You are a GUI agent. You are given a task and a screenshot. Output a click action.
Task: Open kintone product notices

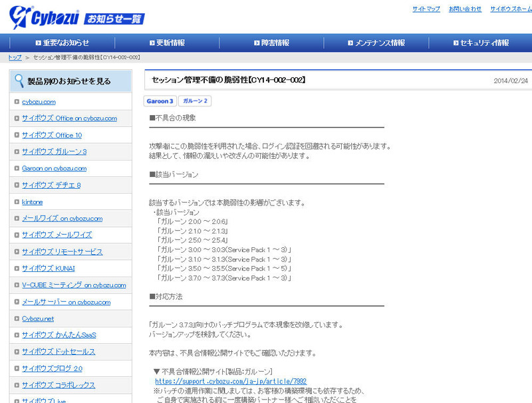point(32,201)
